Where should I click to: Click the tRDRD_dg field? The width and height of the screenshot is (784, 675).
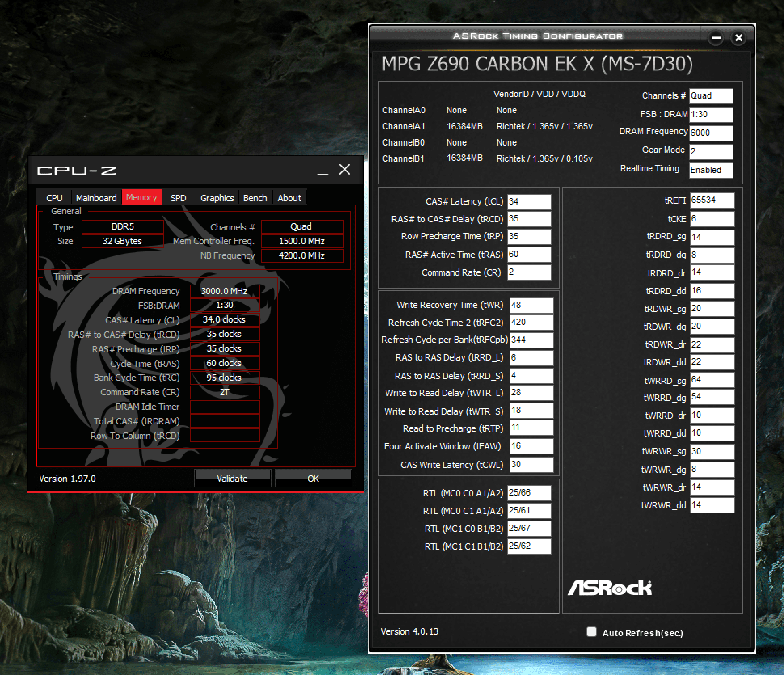pos(712,255)
